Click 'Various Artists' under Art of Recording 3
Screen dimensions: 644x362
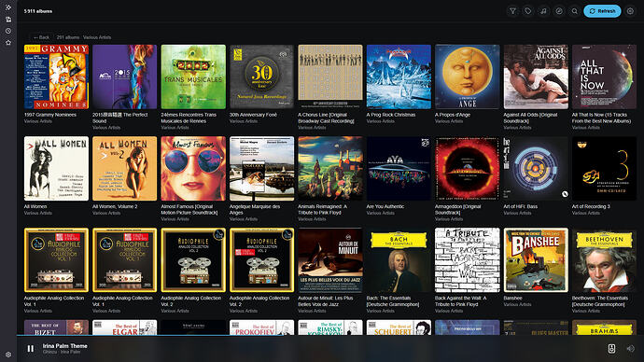coord(586,213)
